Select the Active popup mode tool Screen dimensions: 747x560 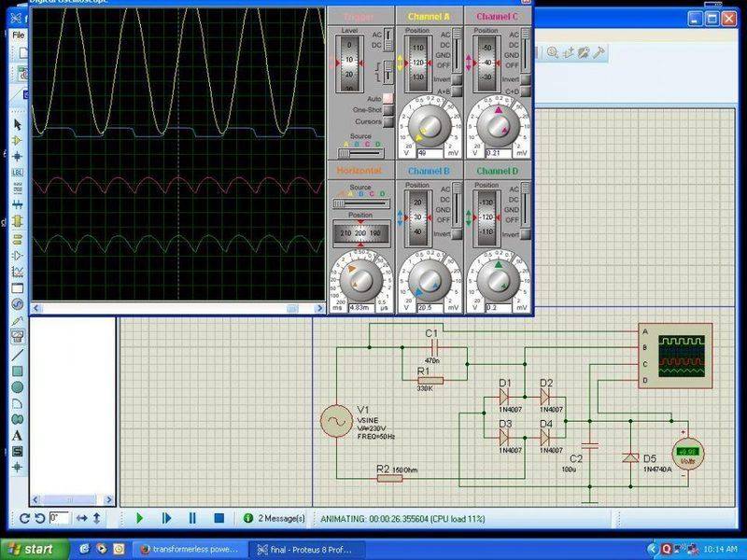point(18,288)
